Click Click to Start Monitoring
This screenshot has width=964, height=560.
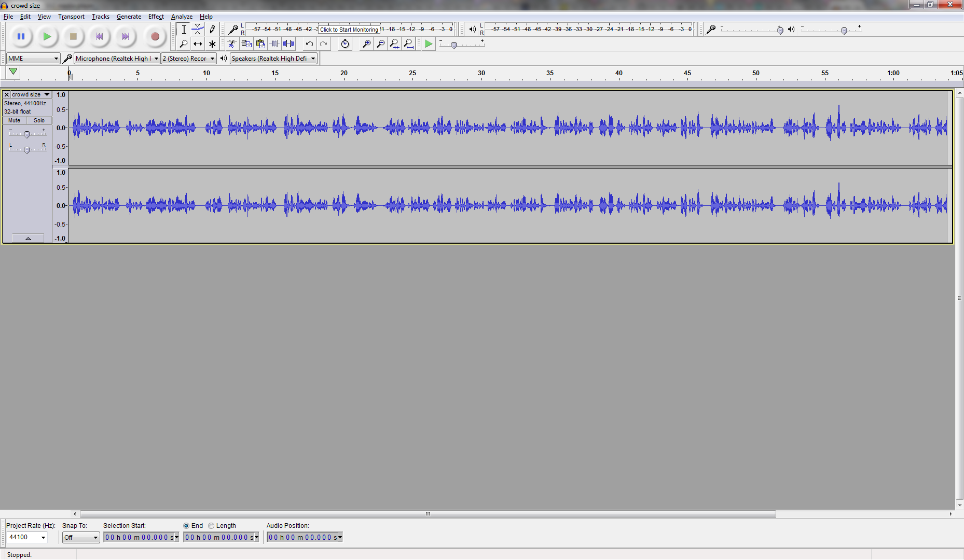click(x=348, y=30)
